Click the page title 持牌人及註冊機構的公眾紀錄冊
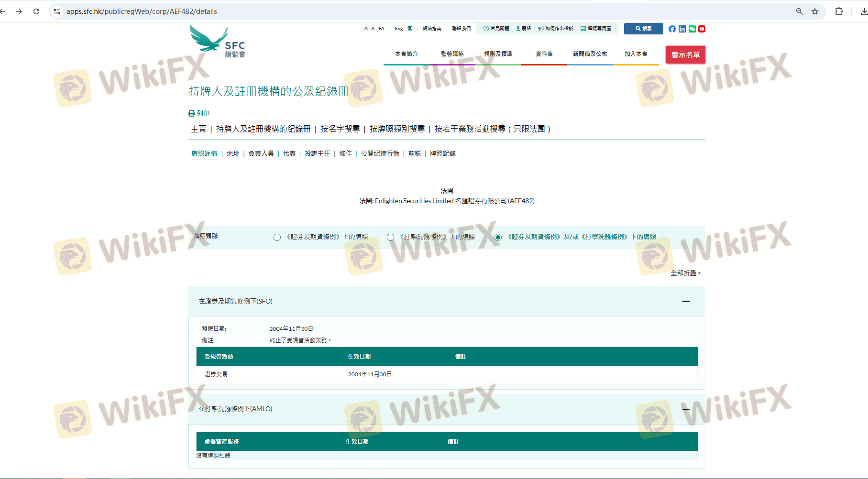The image size is (868, 479). (269, 91)
